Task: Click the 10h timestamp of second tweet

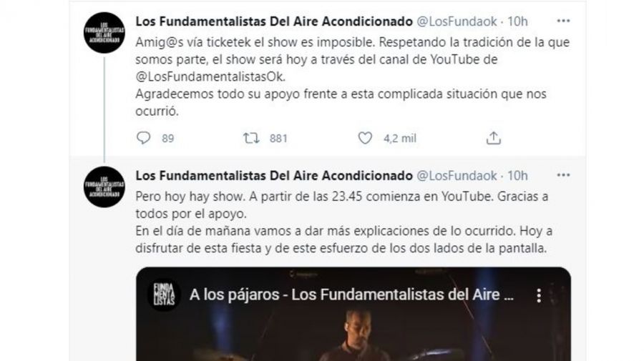Action: 517,176
